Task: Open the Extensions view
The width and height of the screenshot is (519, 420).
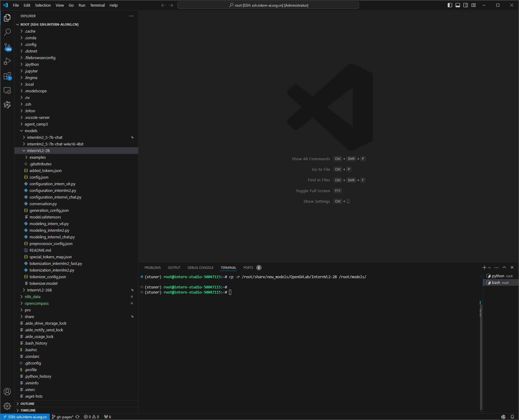Action: [x=7, y=76]
